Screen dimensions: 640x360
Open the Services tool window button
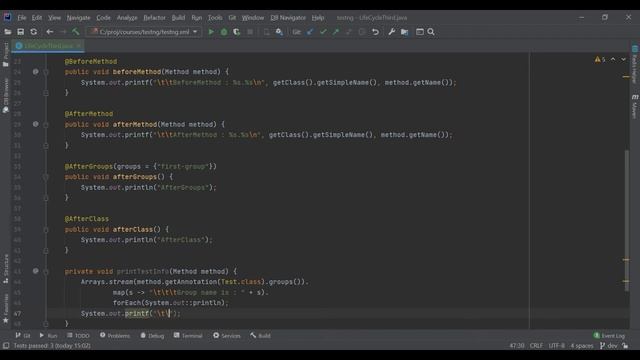[x=227, y=336]
